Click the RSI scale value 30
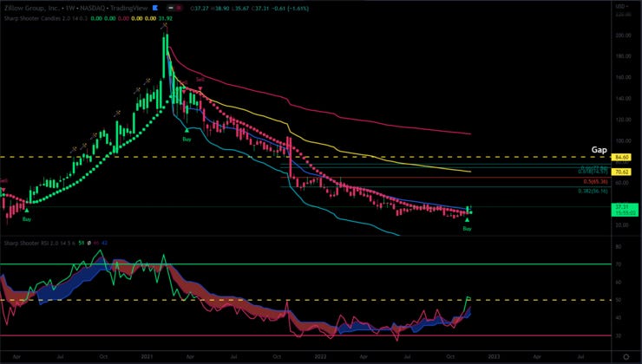This screenshot has height=364, width=642. click(x=618, y=335)
